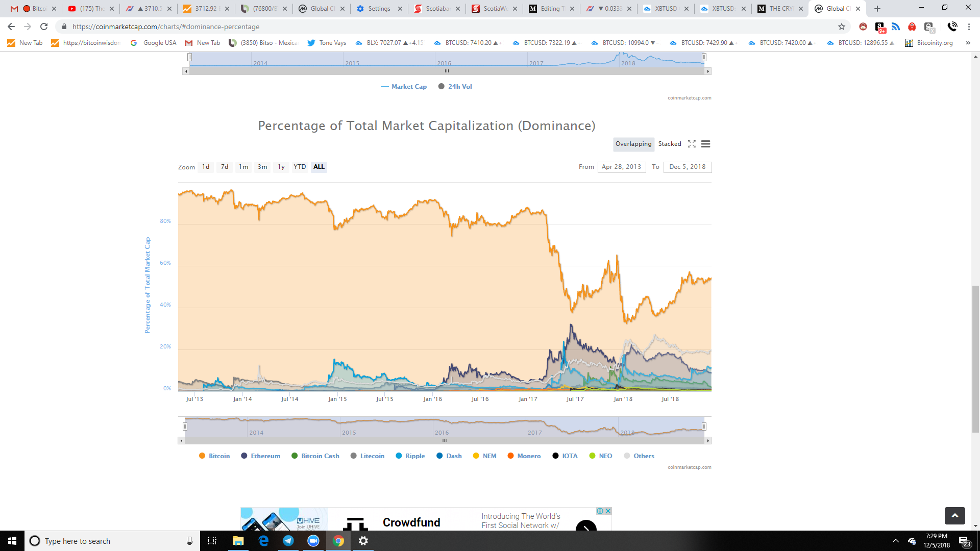Toggle Ripple series in legend
The width and height of the screenshot is (980, 551).
point(410,456)
